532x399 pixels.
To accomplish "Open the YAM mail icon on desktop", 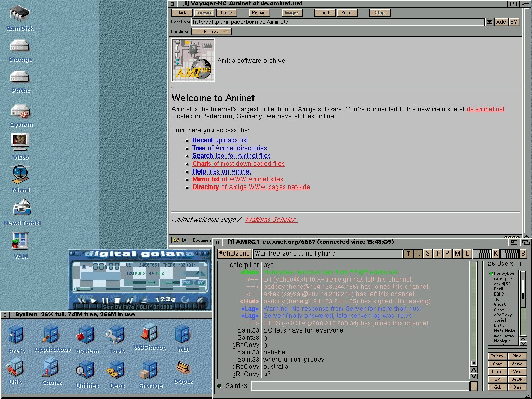I will (x=20, y=242).
